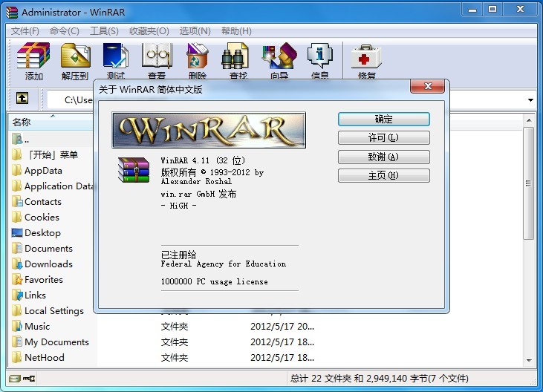Open the Wizard (向导) toolbar icon
This screenshot has width=543, height=392.
pyautogui.click(x=279, y=57)
